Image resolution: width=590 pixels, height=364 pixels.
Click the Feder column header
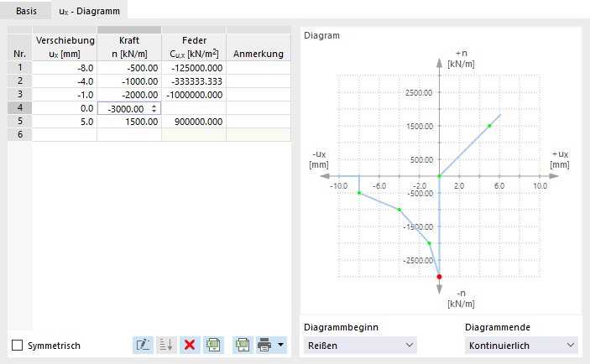pyautogui.click(x=194, y=47)
